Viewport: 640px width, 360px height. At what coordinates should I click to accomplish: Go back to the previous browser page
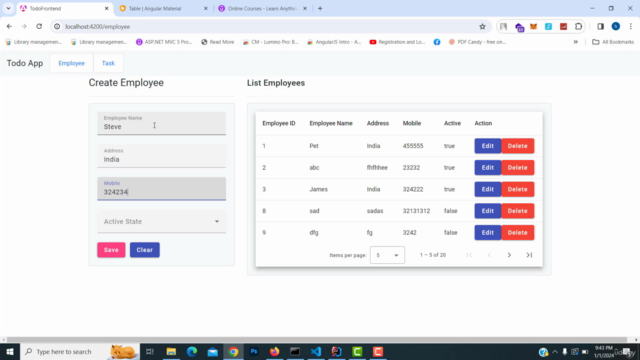[x=9, y=27]
